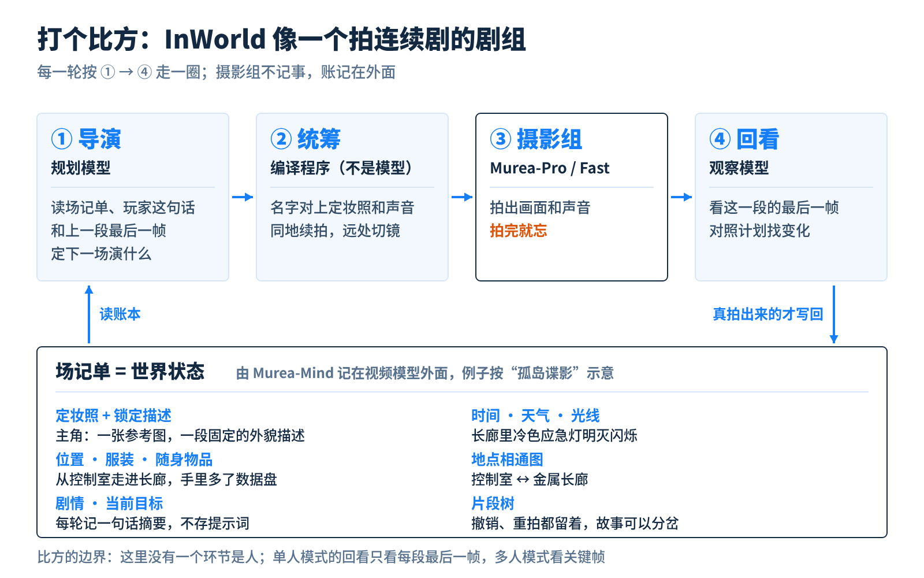Select the line '定下一场演什么'

pyautogui.click(x=101, y=254)
